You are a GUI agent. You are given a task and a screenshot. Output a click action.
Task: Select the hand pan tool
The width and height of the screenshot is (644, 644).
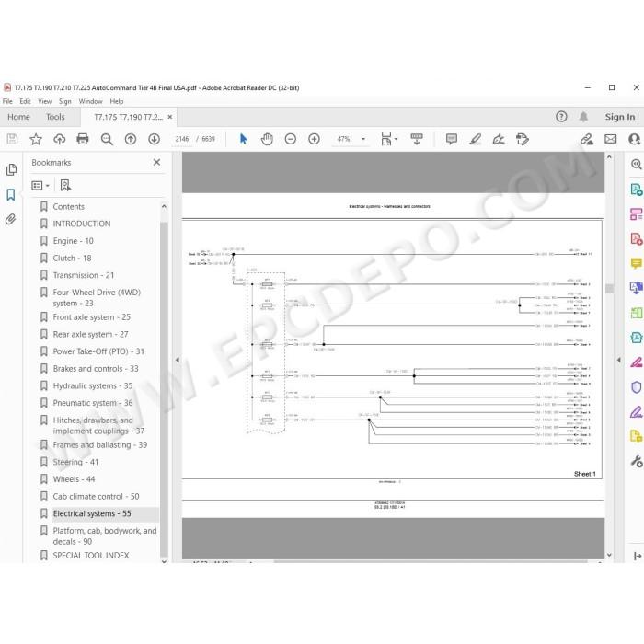[x=267, y=139]
